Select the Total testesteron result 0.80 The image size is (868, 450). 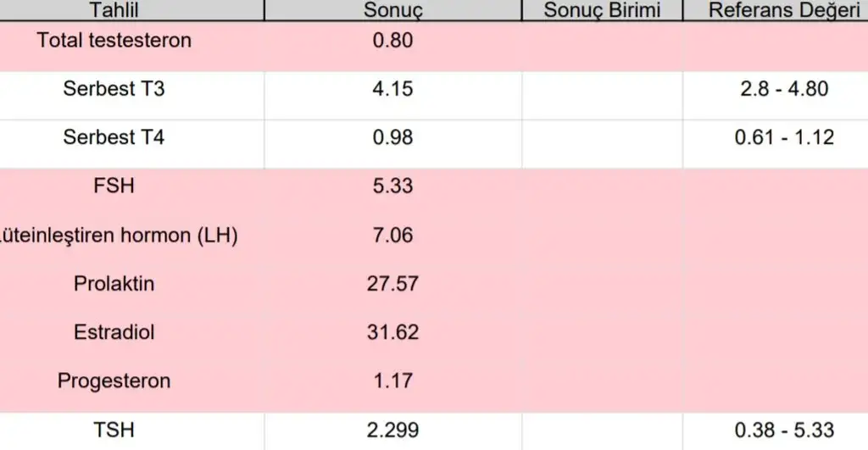tap(392, 40)
